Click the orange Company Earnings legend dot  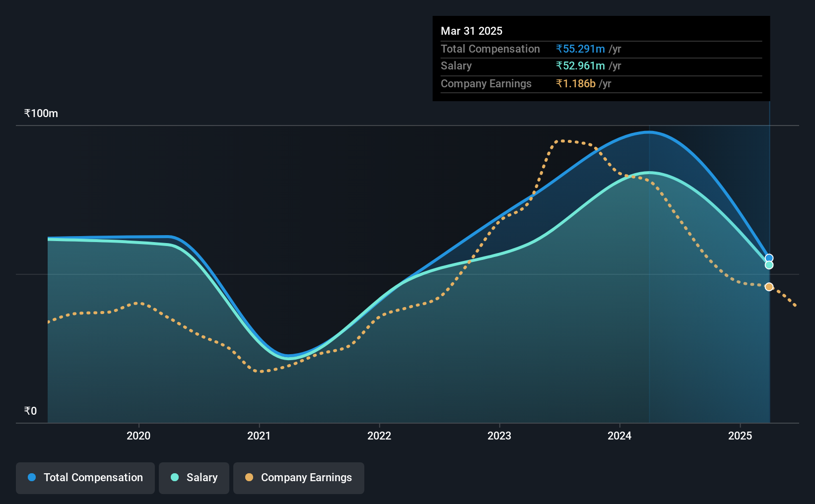(x=249, y=477)
